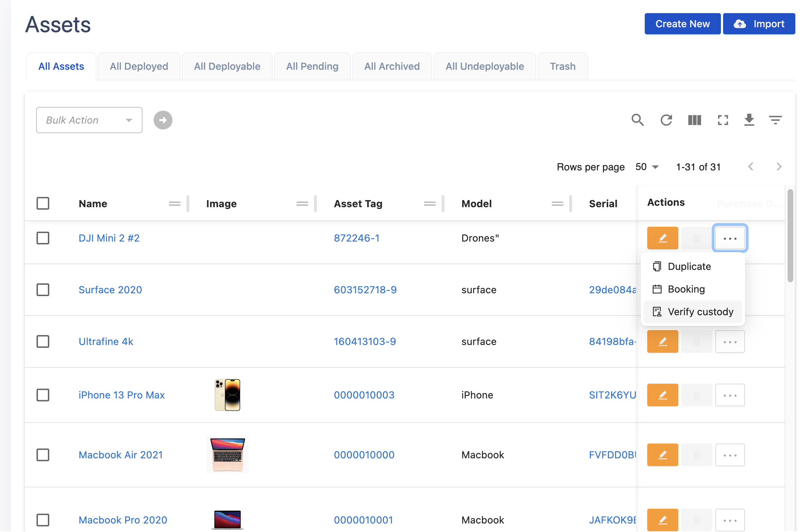The image size is (806, 532).
Task: Refresh the assets table
Action: [x=666, y=120]
